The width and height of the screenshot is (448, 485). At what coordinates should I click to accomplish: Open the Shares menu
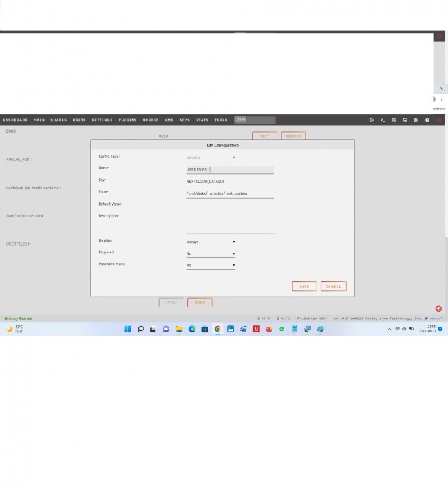pyautogui.click(x=59, y=120)
